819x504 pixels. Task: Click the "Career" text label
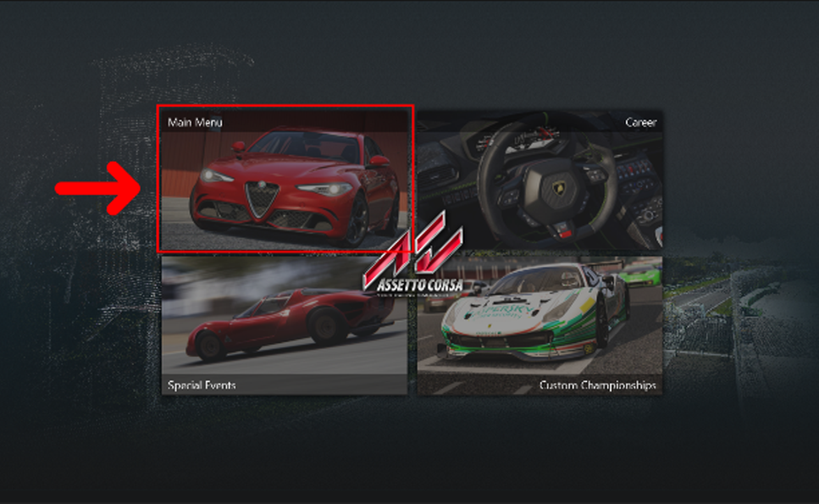[640, 123]
